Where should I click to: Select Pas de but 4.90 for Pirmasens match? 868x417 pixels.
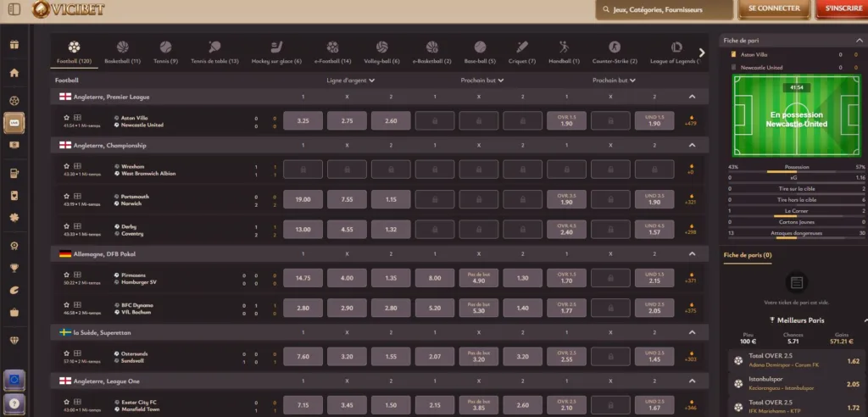click(x=479, y=278)
